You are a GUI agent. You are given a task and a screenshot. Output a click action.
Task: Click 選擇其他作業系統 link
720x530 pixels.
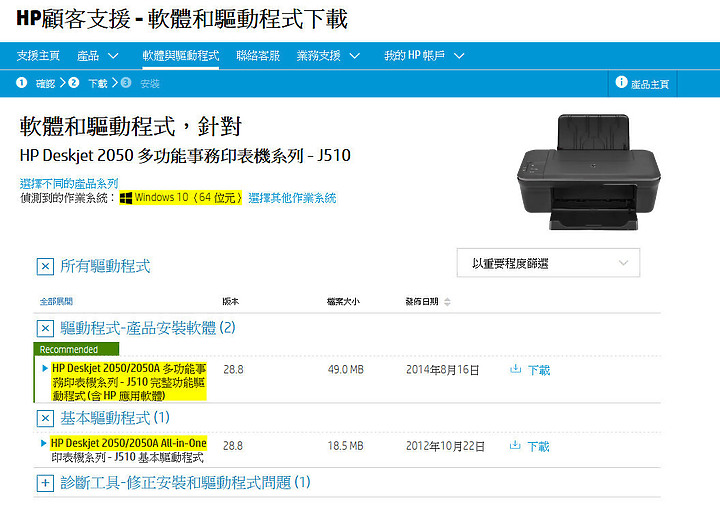coord(292,198)
